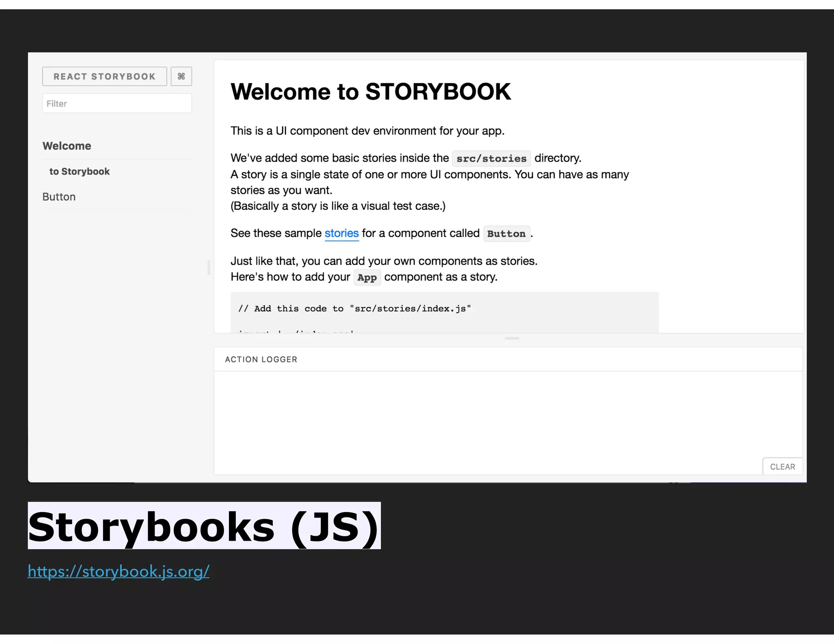Click the 'Welcome to STORYBOOK' heading

(x=371, y=92)
